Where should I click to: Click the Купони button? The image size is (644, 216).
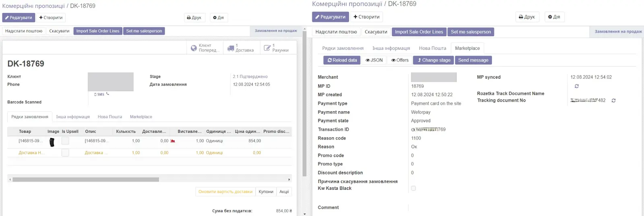click(266, 192)
